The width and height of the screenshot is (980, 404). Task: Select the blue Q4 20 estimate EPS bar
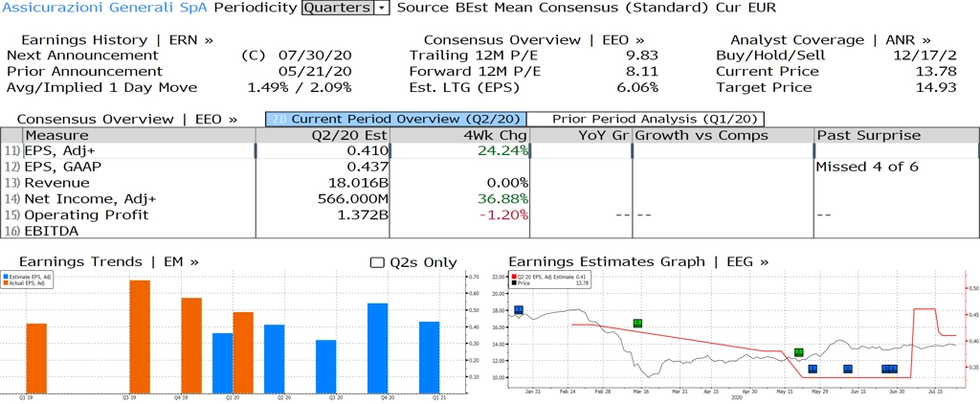[x=377, y=348]
